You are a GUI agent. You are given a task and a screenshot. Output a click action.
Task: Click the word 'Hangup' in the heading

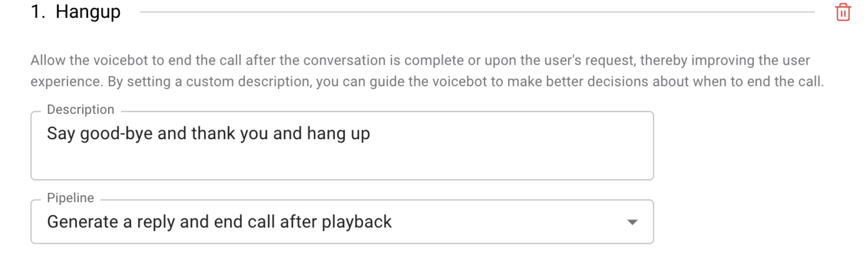pos(88,12)
